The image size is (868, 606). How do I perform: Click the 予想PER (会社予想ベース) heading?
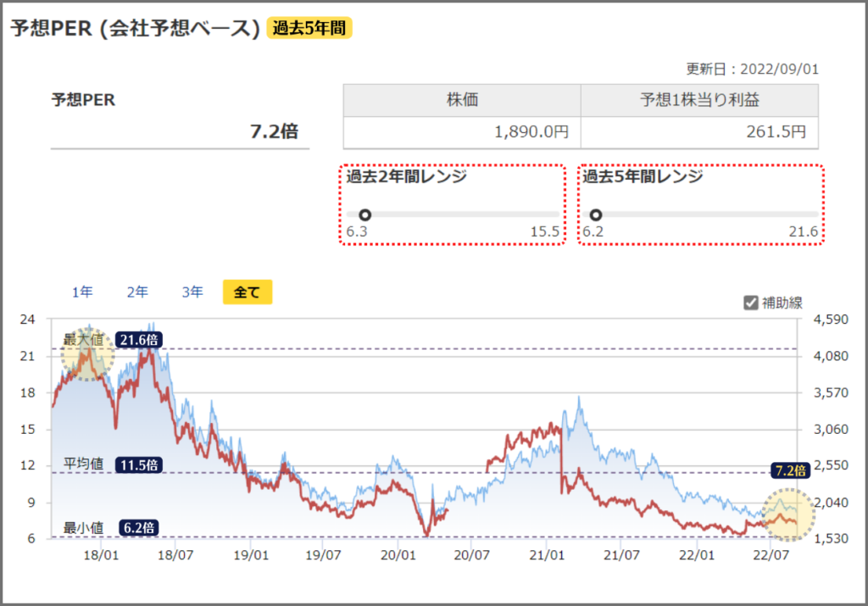(135, 28)
